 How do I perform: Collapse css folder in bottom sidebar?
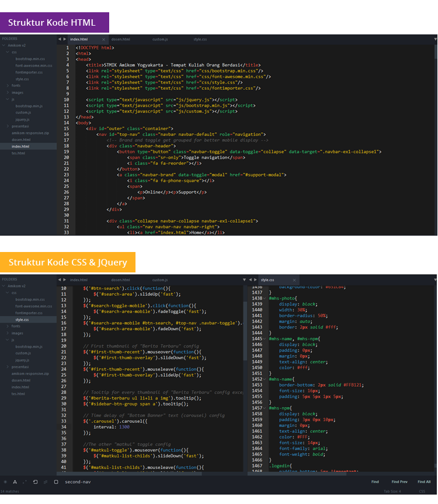8,293
